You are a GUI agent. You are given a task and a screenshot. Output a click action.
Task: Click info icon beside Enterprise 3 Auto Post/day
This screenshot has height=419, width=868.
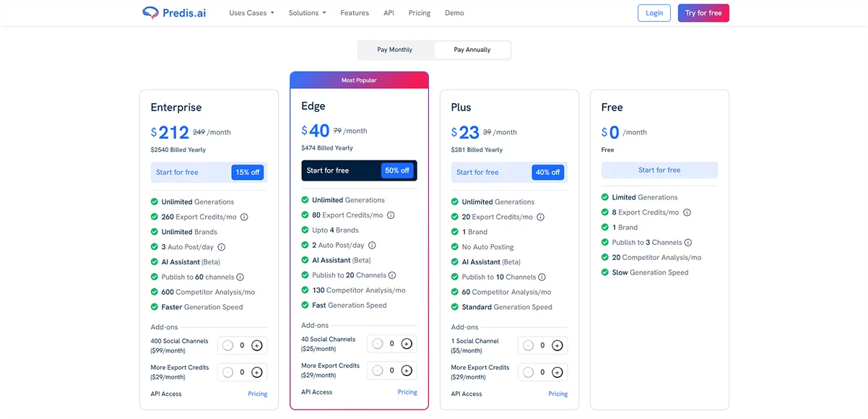(x=222, y=247)
